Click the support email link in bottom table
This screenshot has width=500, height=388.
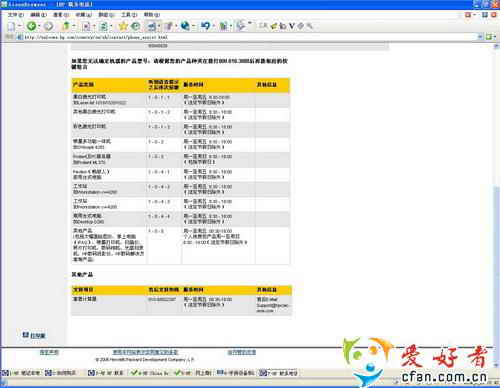click(273, 308)
